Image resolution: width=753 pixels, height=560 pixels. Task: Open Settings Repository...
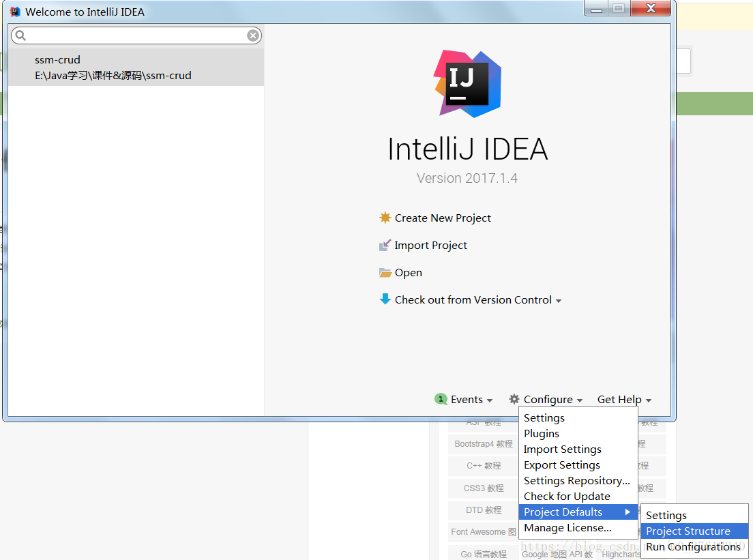tap(578, 481)
